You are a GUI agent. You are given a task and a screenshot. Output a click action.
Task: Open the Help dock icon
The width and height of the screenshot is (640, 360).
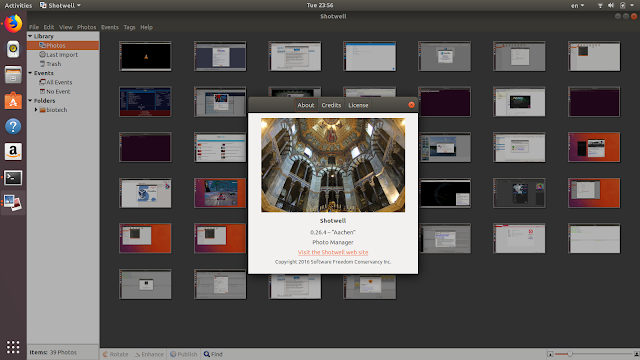click(13, 127)
